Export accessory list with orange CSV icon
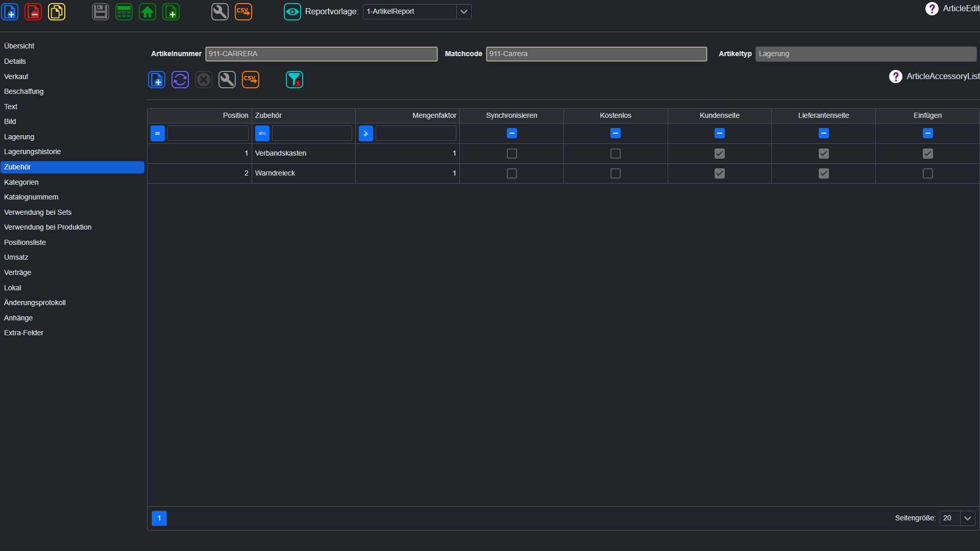The height and width of the screenshot is (551, 980). (251, 80)
